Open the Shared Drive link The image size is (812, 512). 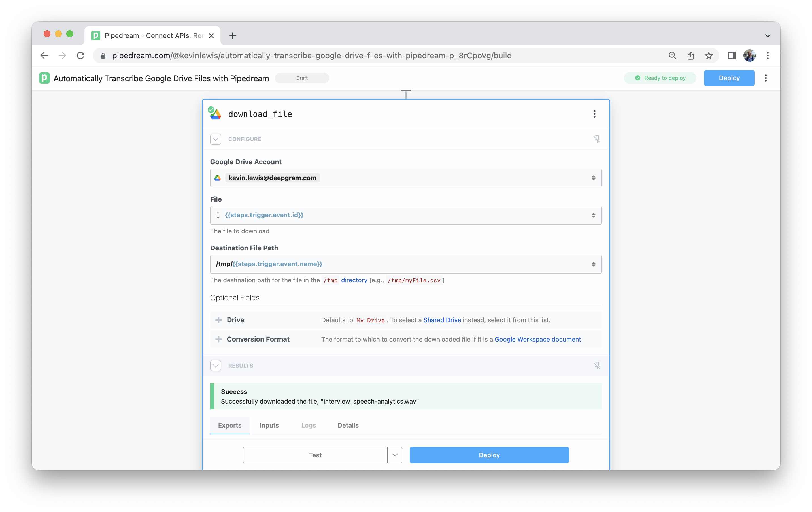pyautogui.click(x=442, y=320)
